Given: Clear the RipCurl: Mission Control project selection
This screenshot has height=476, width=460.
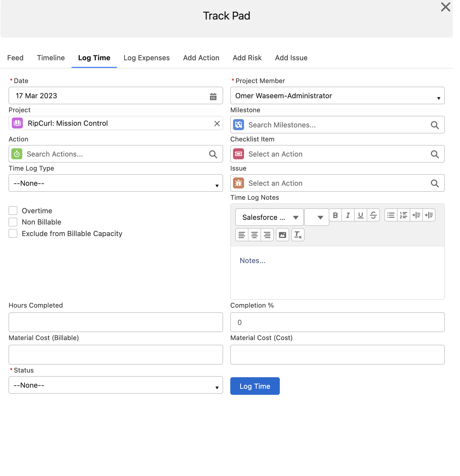Looking at the screenshot, I should [x=217, y=124].
